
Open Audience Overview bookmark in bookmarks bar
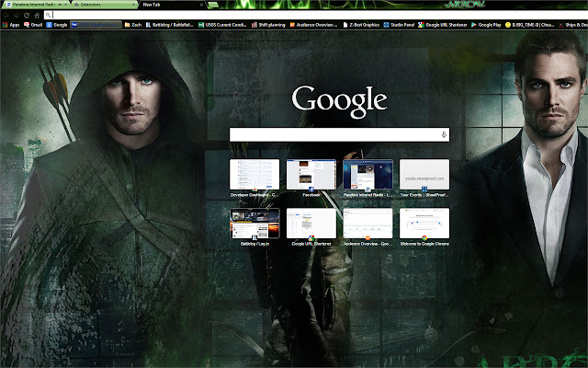(313, 25)
